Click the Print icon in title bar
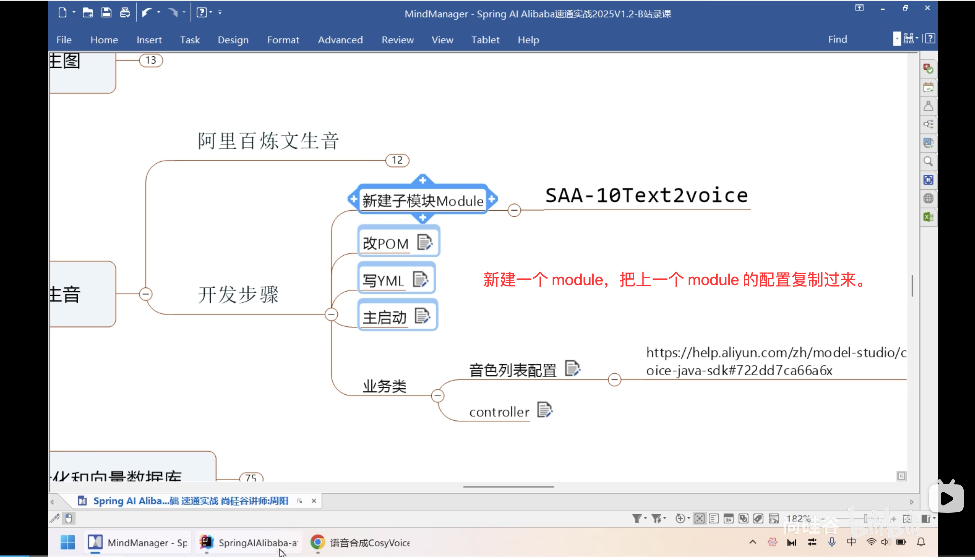Screen dimensions: 975x560 [x=125, y=13]
